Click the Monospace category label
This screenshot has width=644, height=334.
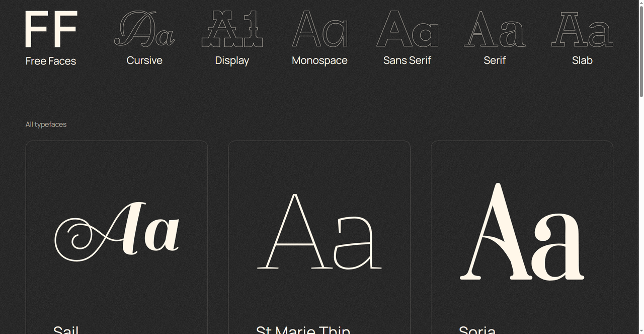pos(319,60)
